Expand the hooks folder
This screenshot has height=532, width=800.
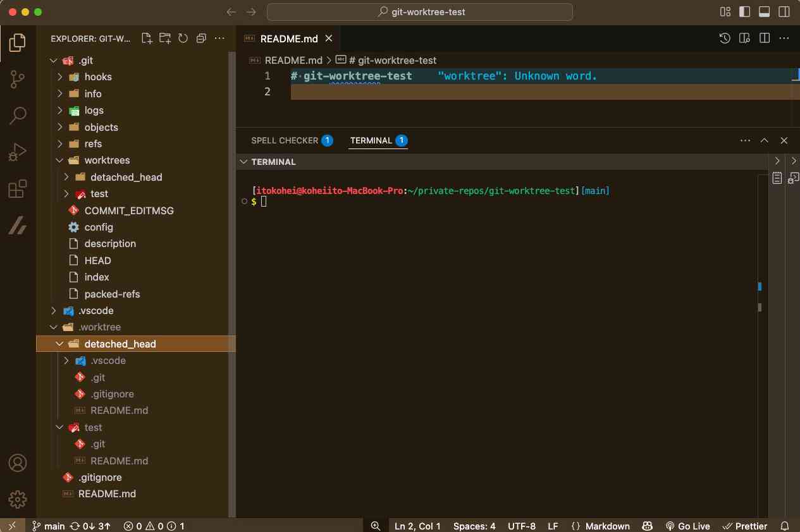pos(97,77)
